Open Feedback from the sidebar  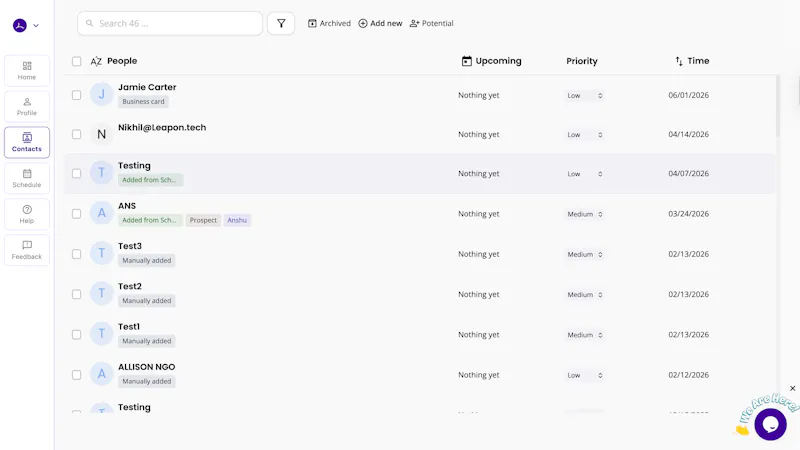pyautogui.click(x=27, y=250)
